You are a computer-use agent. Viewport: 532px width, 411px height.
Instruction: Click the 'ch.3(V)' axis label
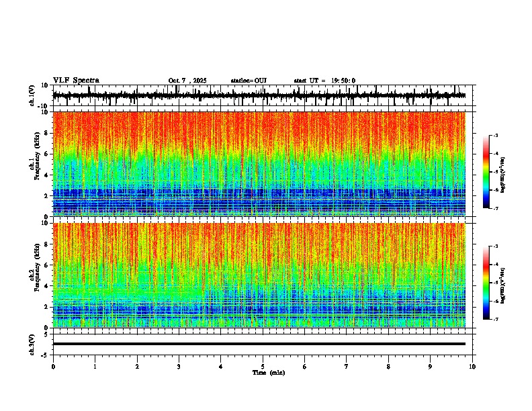[32, 345]
